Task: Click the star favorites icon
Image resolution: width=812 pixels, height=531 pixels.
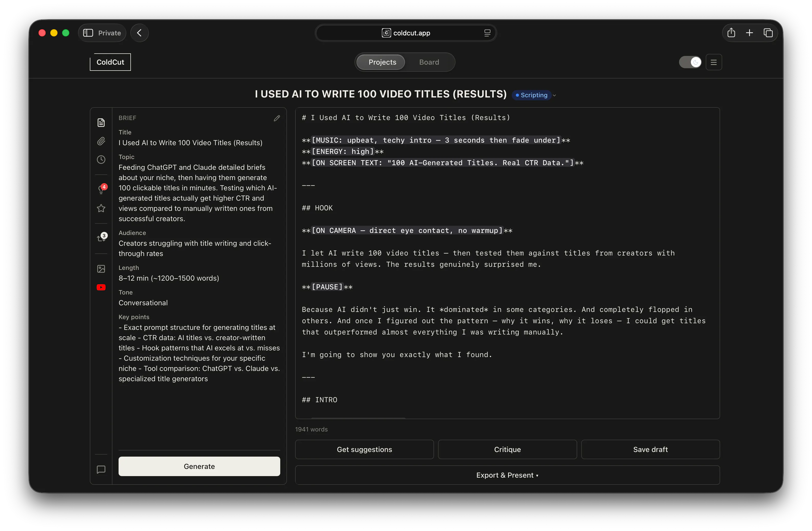Action: point(101,208)
